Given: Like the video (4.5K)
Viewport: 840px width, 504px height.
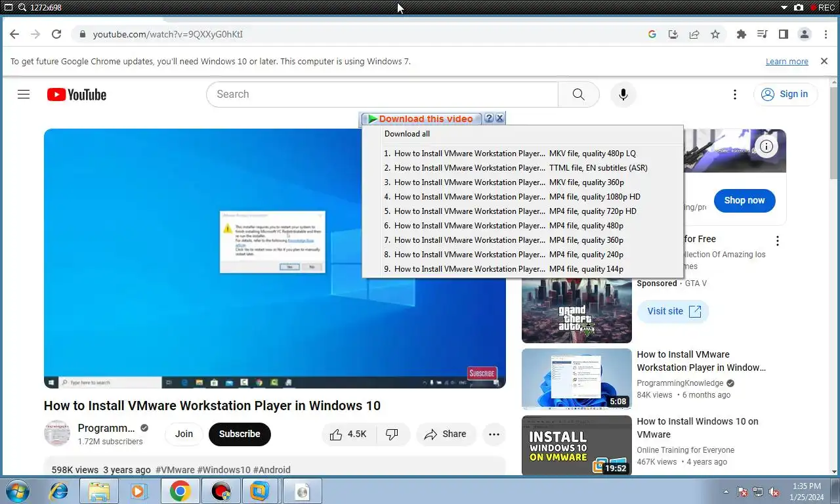Looking at the screenshot, I should (x=348, y=434).
